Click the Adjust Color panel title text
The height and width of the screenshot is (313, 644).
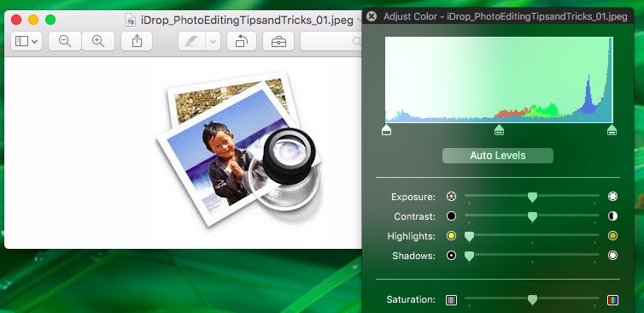(x=505, y=17)
